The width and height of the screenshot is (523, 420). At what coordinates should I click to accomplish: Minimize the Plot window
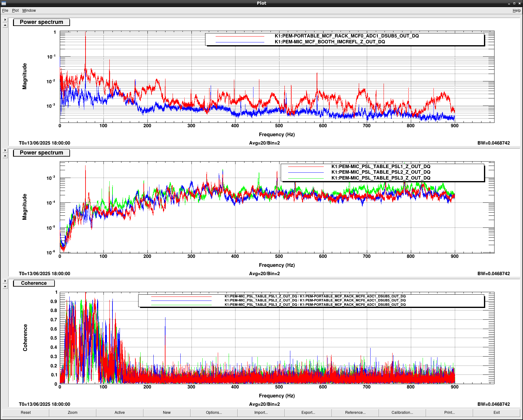point(509,3)
